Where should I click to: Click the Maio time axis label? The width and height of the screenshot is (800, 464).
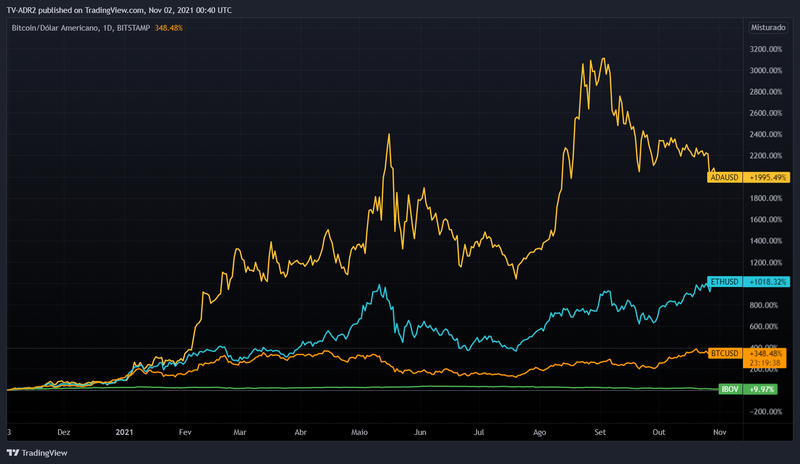[x=359, y=432]
